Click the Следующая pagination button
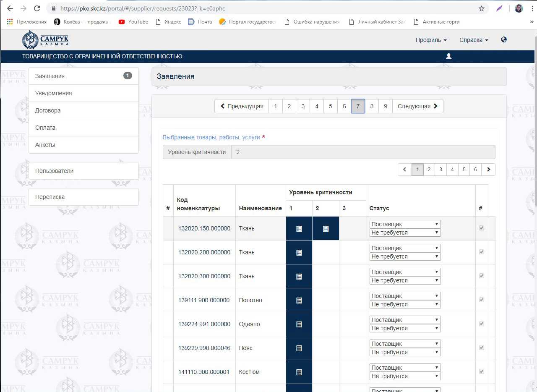This screenshot has height=392, width=537. 417,106
